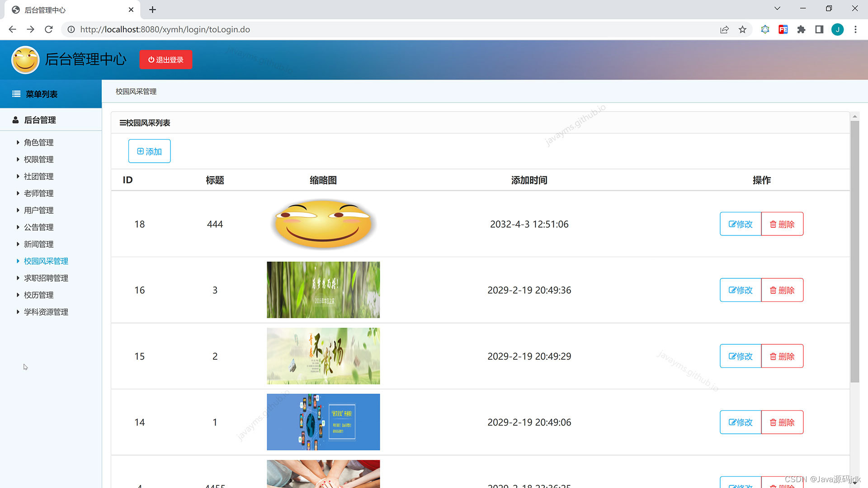Expand the 角色管理 menu item

38,143
